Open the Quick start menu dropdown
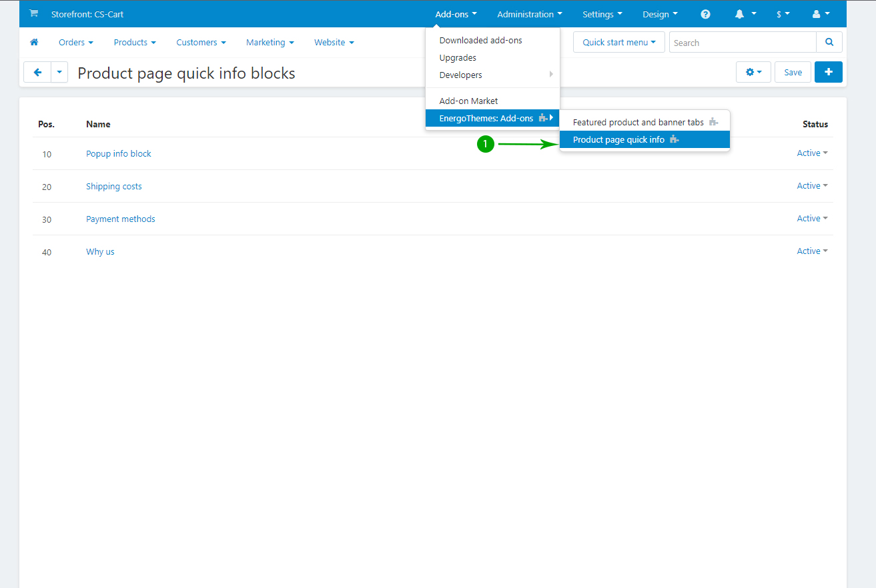The height and width of the screenshot is (588, 876). [x=618, y=42]
